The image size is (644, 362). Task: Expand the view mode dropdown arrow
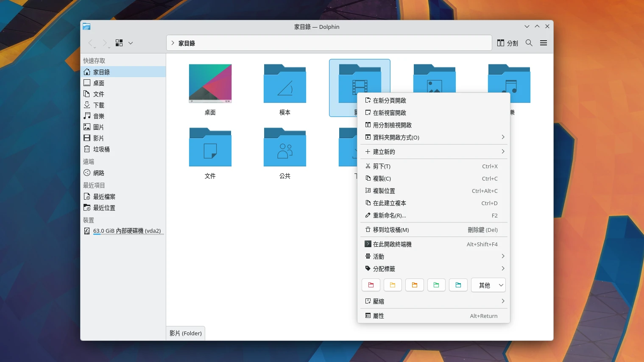[x=131, y=43]
